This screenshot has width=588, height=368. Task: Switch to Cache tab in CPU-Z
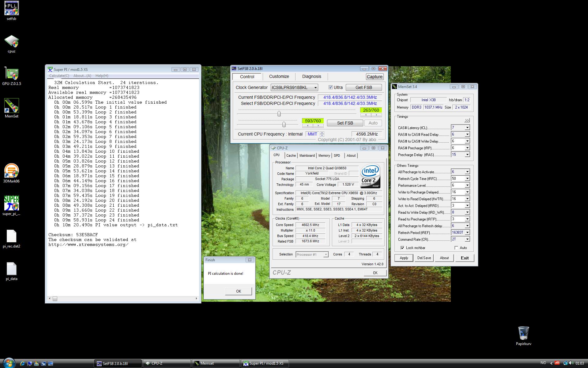(x=291, y=156)
